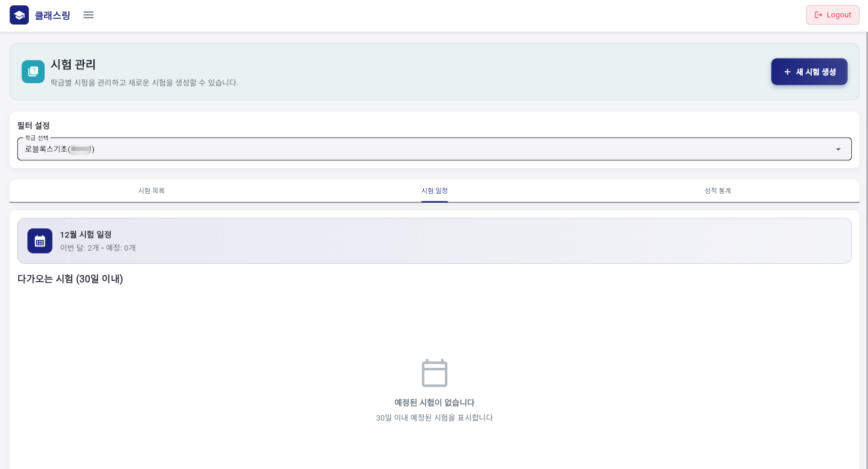This screenshot has width=868, height=469.
Task: Click the 클래스링 brand text
Action: 52,16
